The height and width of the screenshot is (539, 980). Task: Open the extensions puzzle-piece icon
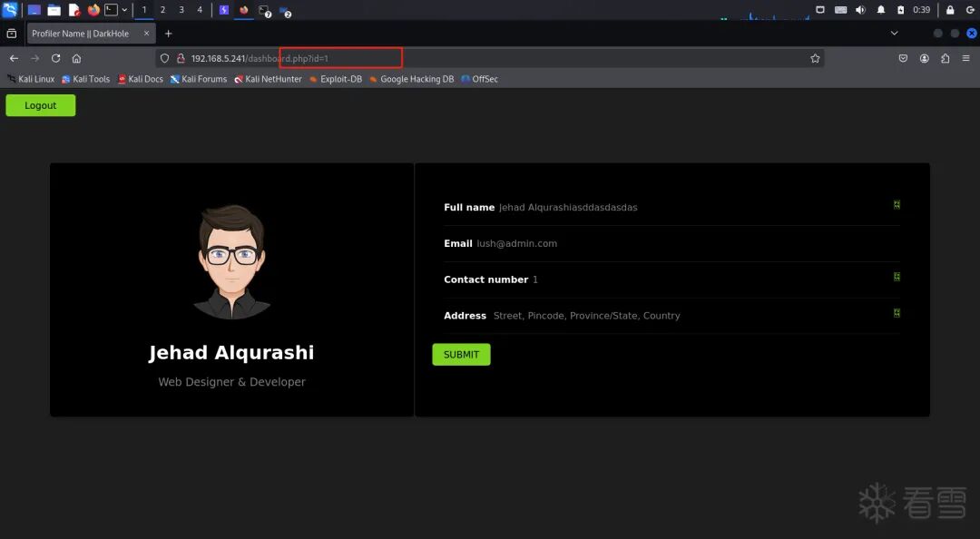click(x=945, y=58)
